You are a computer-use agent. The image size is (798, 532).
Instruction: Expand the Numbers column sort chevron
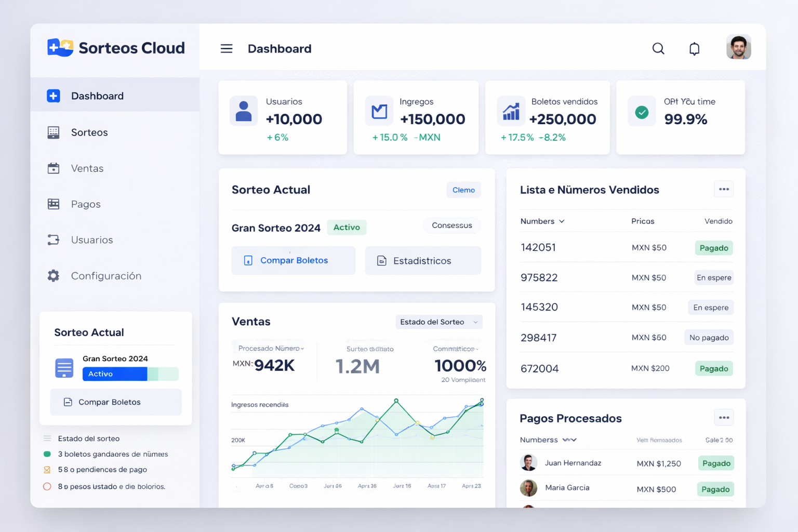[562, 221]
